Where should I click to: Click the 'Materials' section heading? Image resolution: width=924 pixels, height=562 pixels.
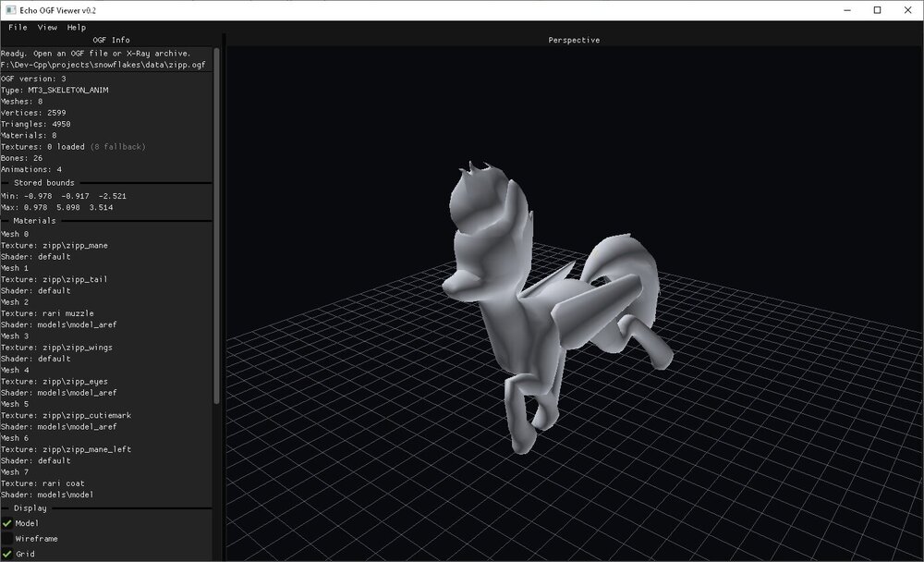click(x=34, y=221)
